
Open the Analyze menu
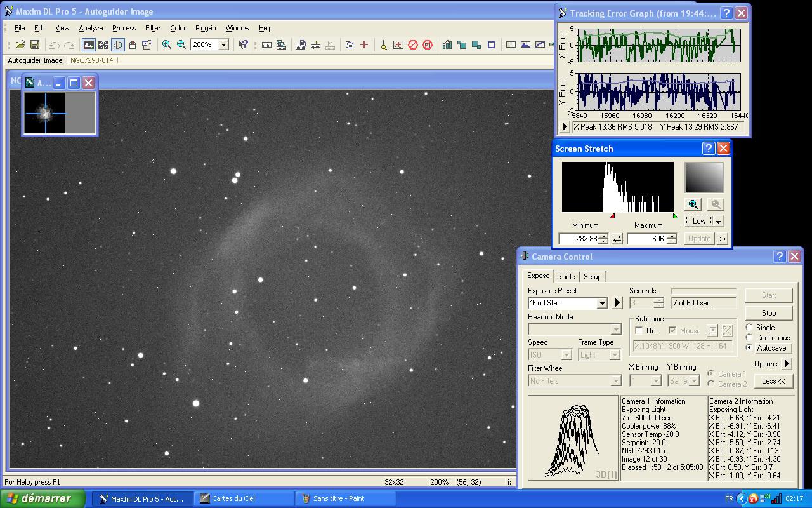pyautogui.click(x=91, y=28)
